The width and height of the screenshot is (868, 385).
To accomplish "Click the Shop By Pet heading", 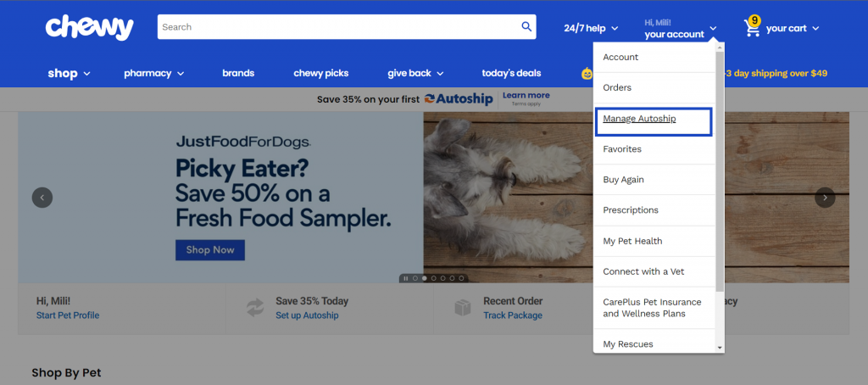I will click(66, 373).
